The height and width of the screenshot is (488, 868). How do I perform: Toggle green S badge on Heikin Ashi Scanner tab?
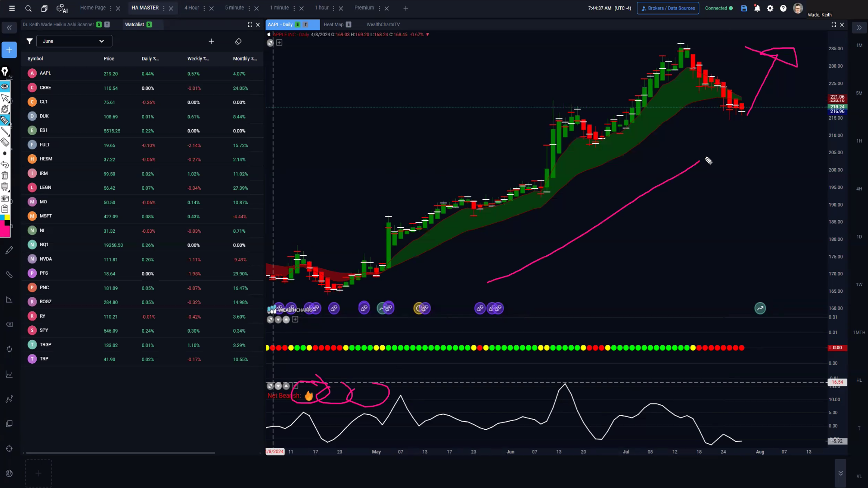[99, 24]
